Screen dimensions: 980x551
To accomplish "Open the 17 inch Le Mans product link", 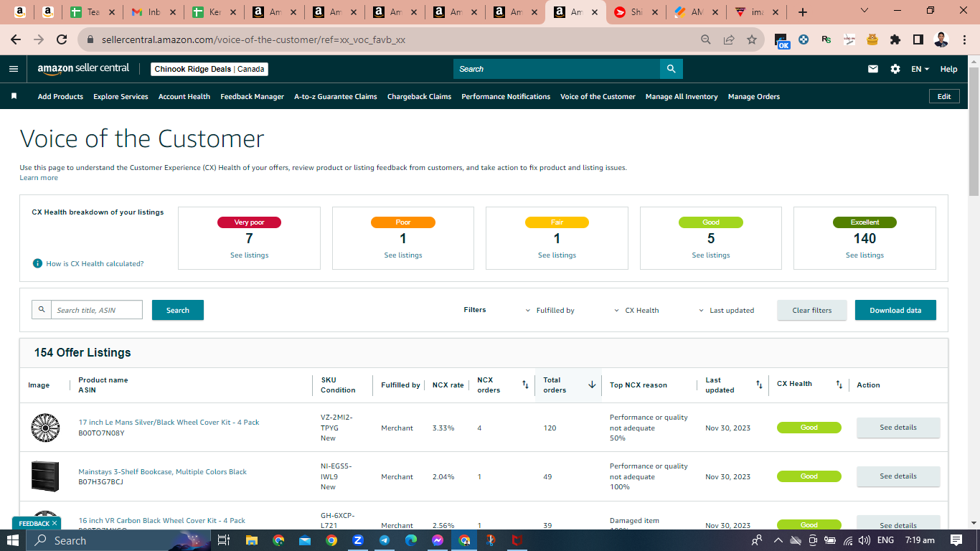I will 169,422.
